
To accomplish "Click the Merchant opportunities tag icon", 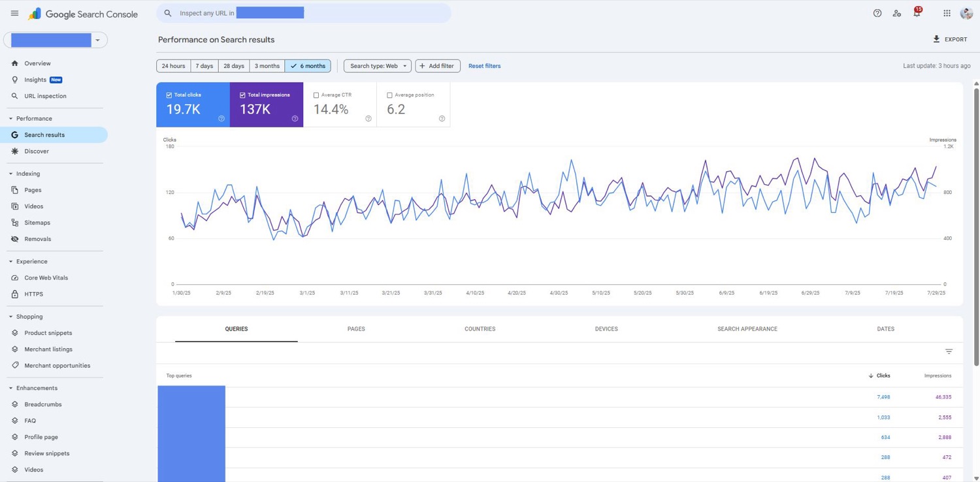I will pyautogui.click(x=14, y=366).
